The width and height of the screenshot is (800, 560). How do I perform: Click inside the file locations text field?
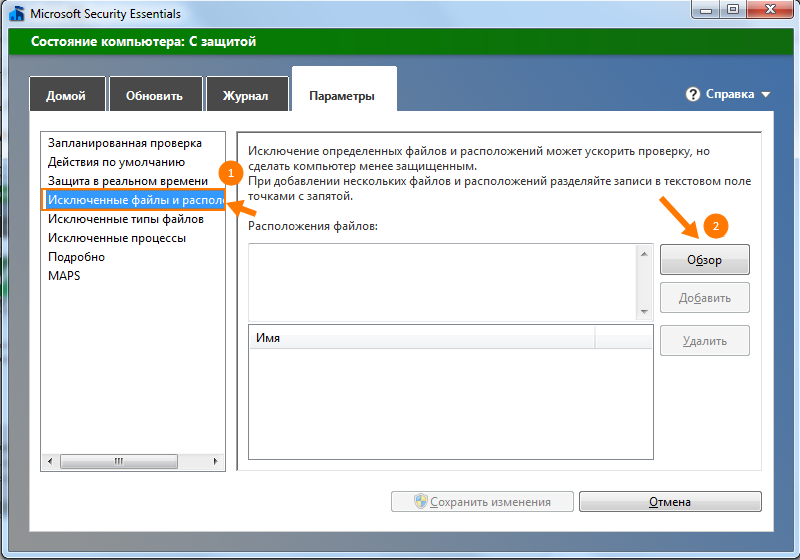[442, 282]
